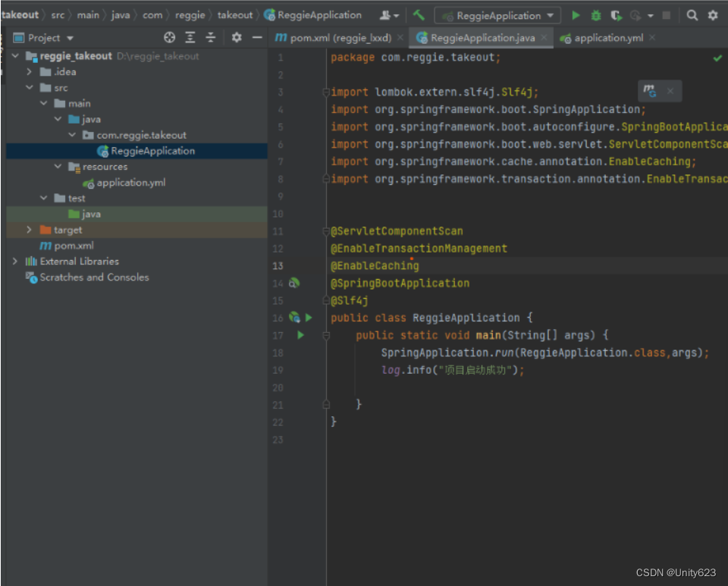The height and width of the screenshot is (586, 728).
Task: Open more run actions dropdown arrow
Action: [x=651, y=16]
